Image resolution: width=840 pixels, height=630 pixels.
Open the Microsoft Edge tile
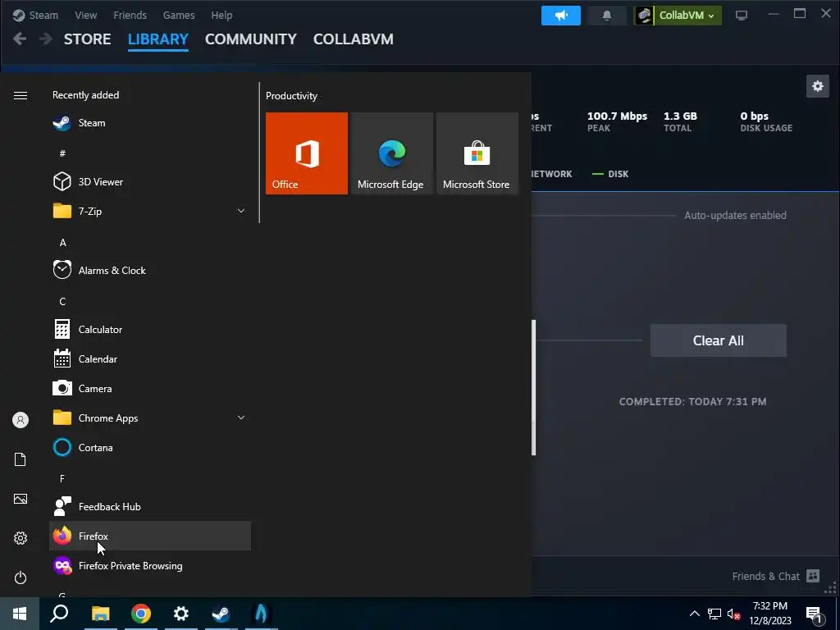coord(391,153)
